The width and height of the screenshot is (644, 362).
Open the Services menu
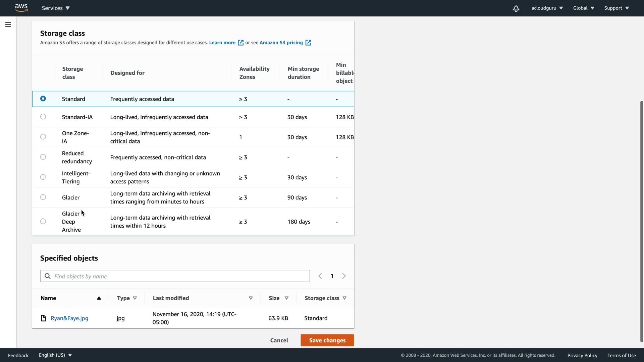[56, 8]
